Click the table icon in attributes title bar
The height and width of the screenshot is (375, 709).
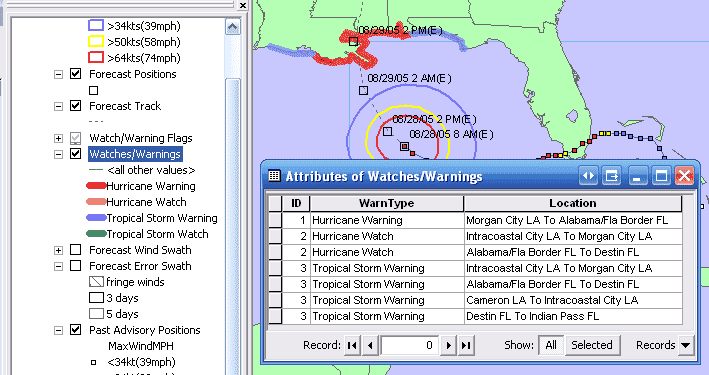click(274, 176)
